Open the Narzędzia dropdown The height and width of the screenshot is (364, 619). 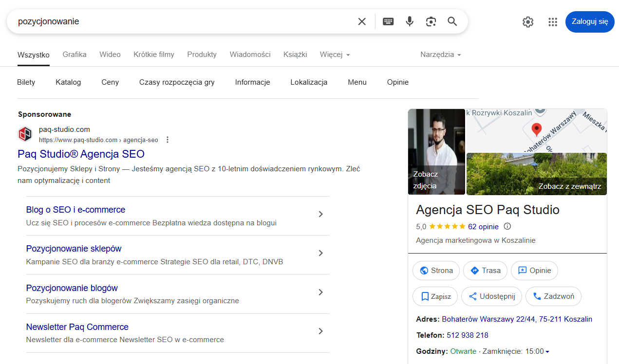click(441, 55)
